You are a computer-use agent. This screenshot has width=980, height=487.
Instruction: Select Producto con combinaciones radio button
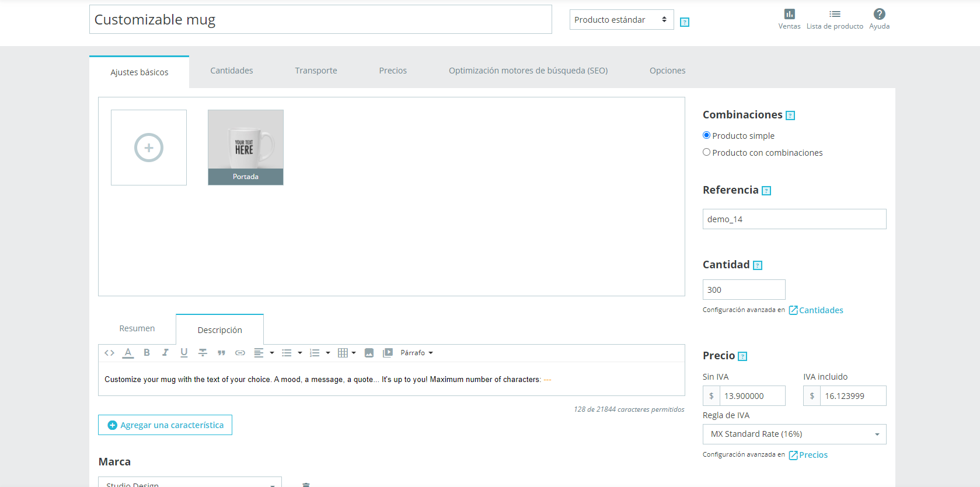[x=706, y=152]
